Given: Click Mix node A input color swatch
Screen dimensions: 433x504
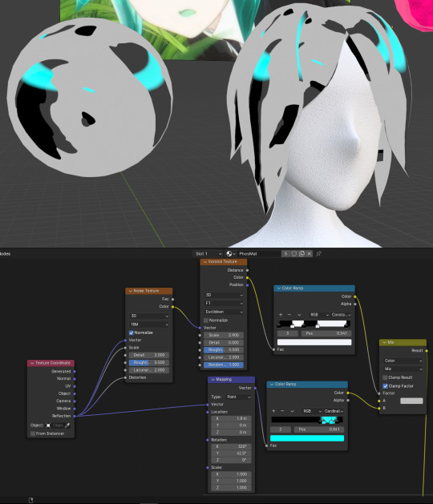Looking at the screenshot, I should [411, 401].
